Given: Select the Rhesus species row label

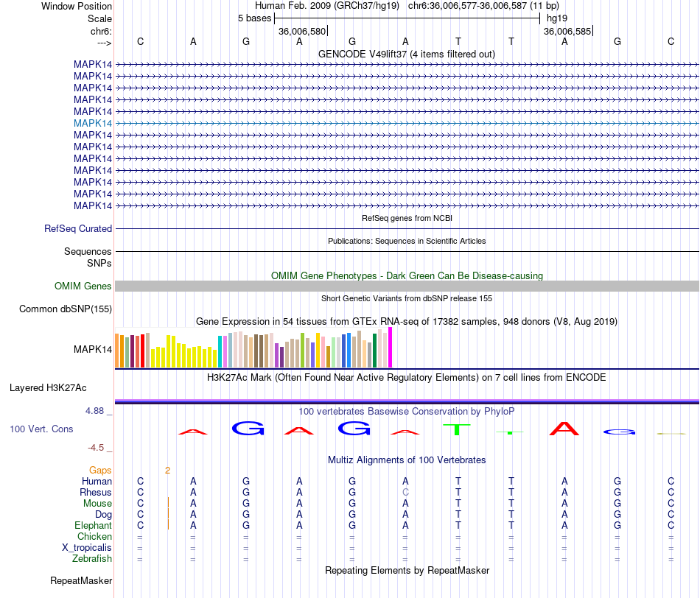Looking at the screenshot, I should coord(96,492).
